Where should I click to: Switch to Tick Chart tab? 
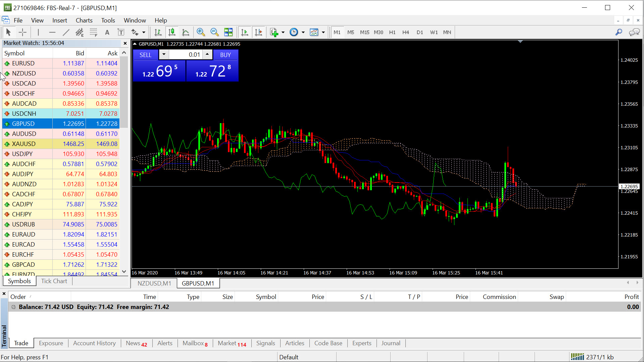click(54, 281)
